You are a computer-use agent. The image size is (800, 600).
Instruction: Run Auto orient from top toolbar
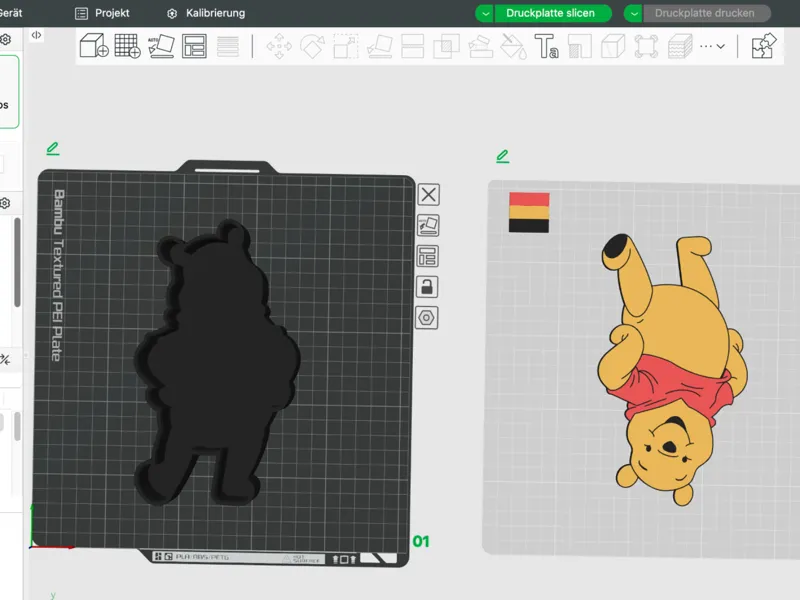point(161,46)
